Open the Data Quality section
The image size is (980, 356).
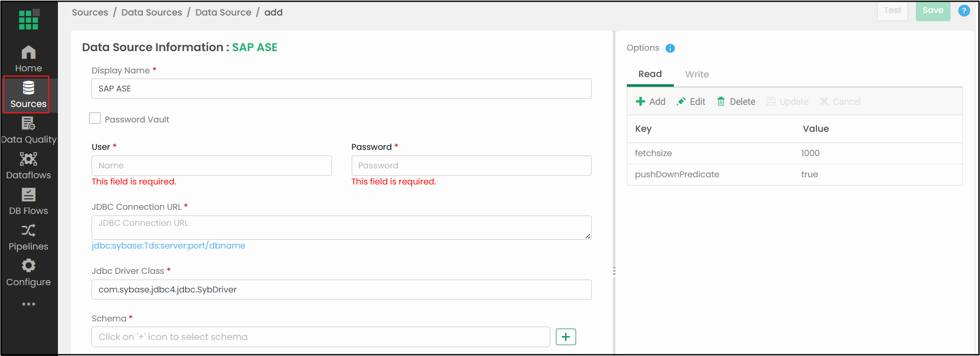pyautogui.click(x=28, y=130)
